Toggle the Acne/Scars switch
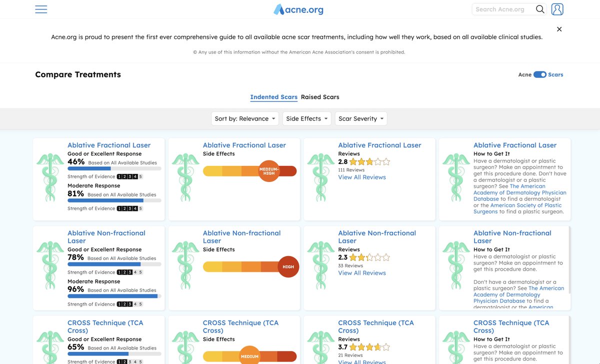 pyautogui.click(x=540, y=74)
